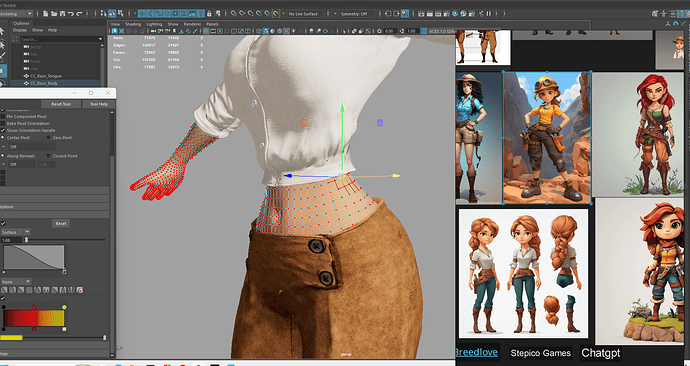Open Render Settings clapperboard icon
The height and width of the screenshot is (366, 690).
(446, 14)
